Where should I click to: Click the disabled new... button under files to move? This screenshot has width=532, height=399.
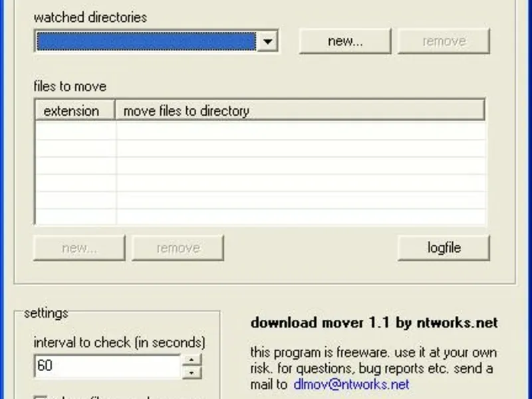tap(79, 248)
